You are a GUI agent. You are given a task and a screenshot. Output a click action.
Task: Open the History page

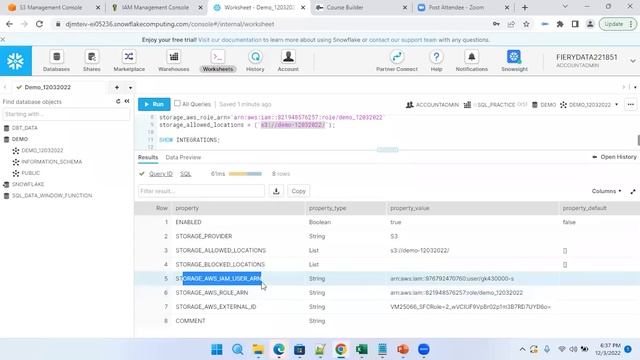pos(255,61)
